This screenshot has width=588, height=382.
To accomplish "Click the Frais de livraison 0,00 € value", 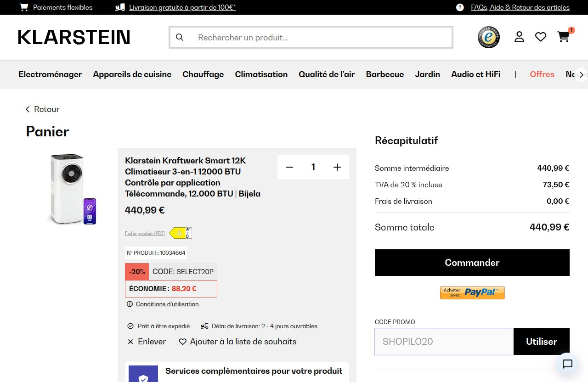I will (558, 202).
